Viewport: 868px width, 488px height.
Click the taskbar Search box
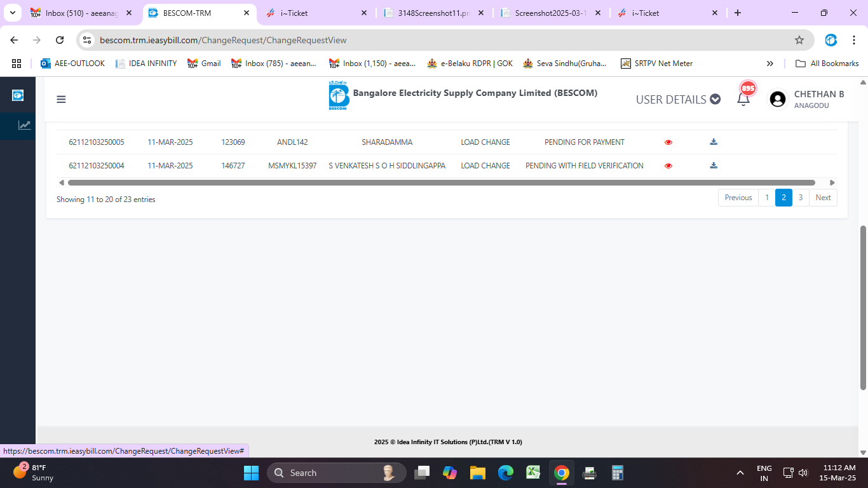(337, 473)
